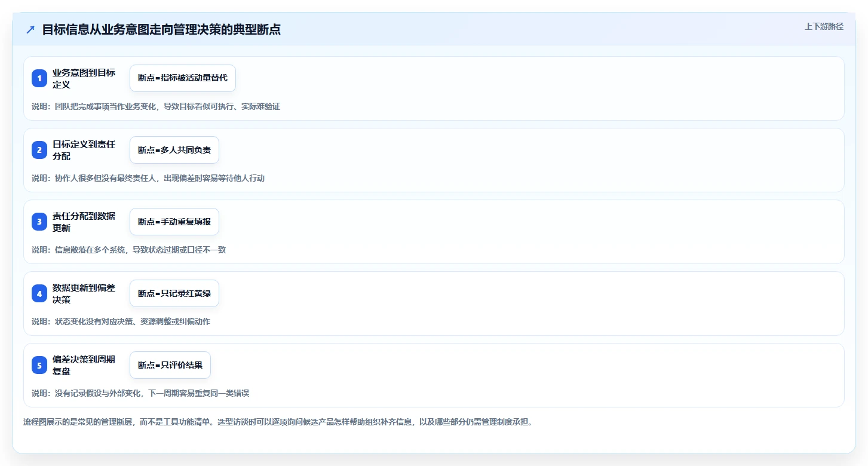This screenshot has height=466, width=868.
Task: Click the 数据更新到偏差决策 step title
Action: (84, 293)
